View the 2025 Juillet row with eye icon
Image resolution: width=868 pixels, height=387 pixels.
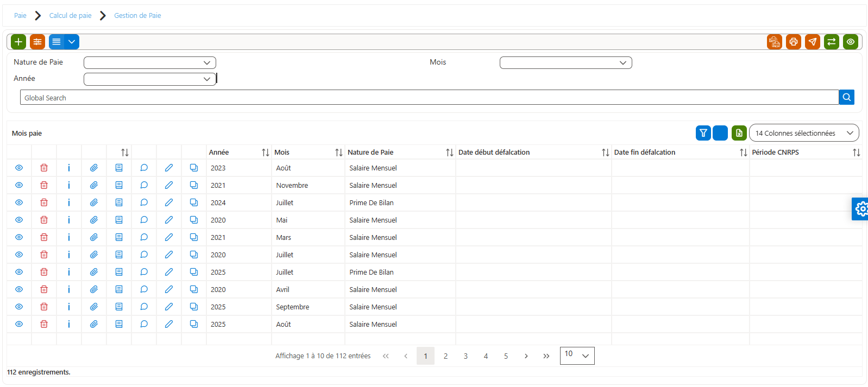tap(19, 272)
